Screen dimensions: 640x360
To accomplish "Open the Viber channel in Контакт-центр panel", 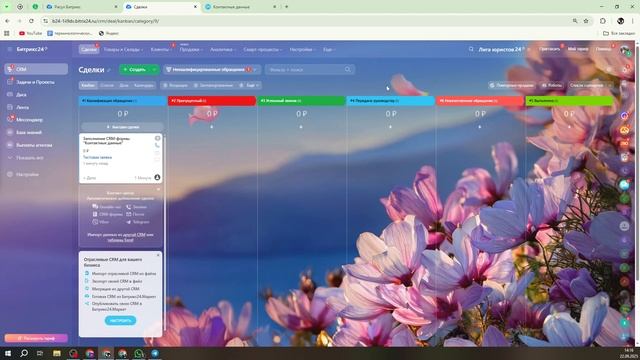I will (x=101, y=222).
